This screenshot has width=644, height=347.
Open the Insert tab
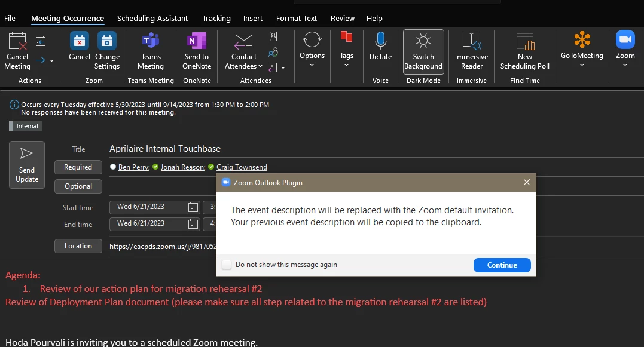tap(252, 18)
